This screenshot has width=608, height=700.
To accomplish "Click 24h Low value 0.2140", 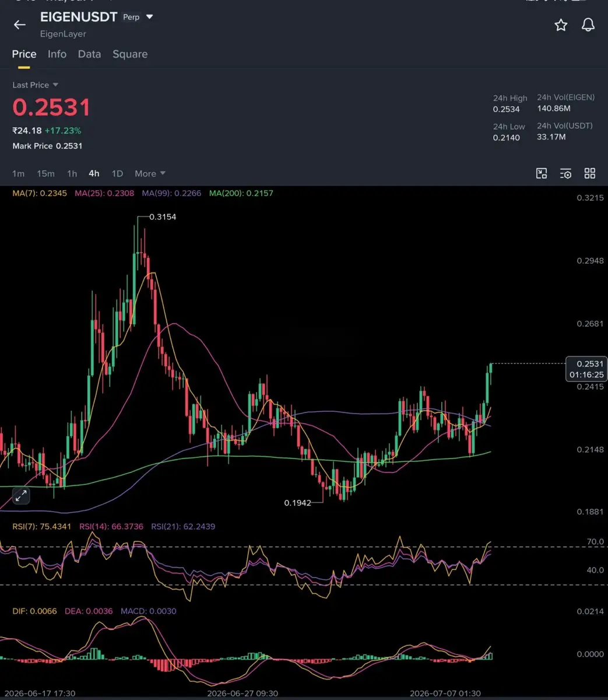I will pyautogui.click(x=507, y=138).
